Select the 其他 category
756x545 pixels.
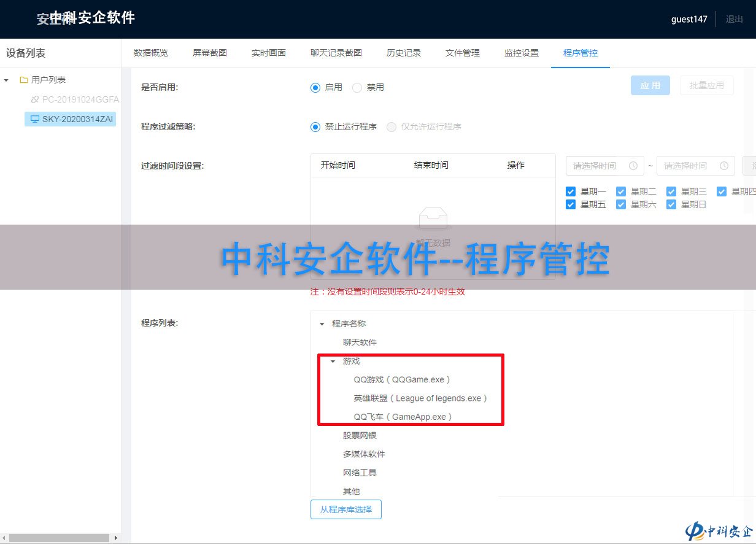[351, 492]
